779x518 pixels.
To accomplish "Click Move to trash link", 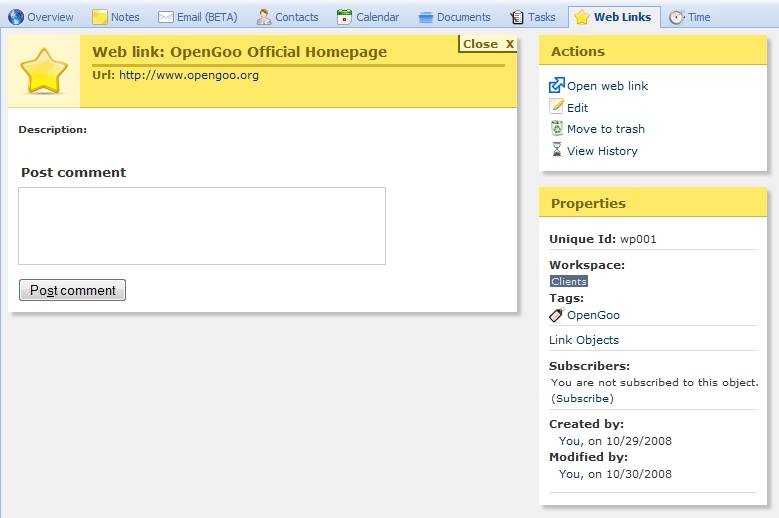I will click(606, 129).
